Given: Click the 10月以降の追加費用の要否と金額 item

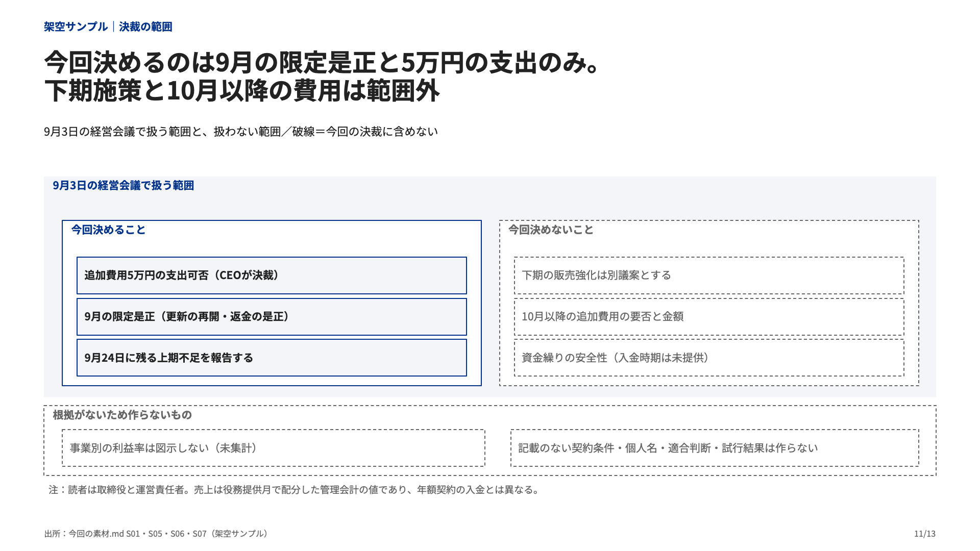Looking at the screenshot, I should (x=709, y=317).
